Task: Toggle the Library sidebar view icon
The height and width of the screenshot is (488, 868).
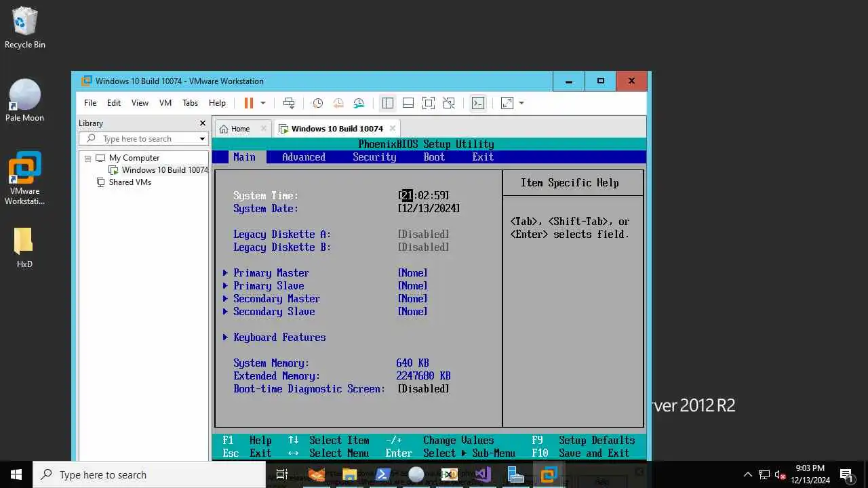Action: coord(388,103)
